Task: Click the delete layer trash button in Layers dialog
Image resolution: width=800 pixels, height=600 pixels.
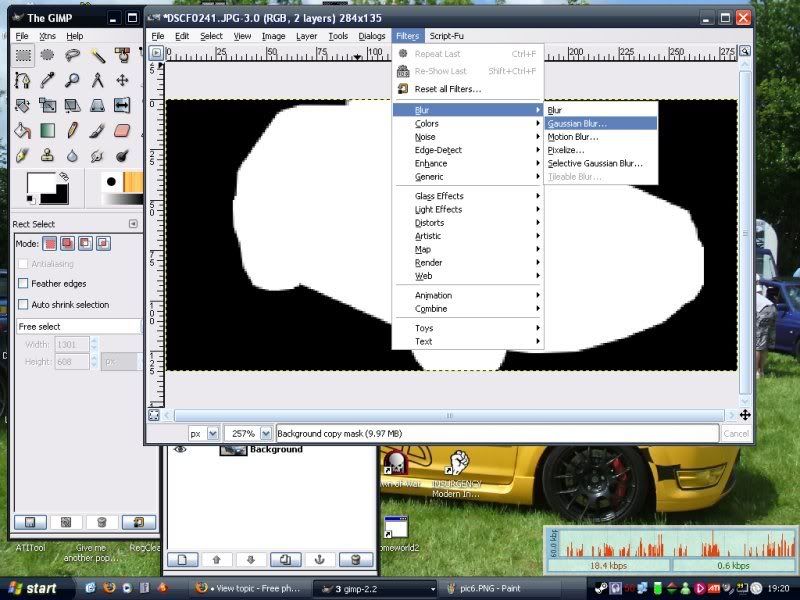Action: [356, 560]
